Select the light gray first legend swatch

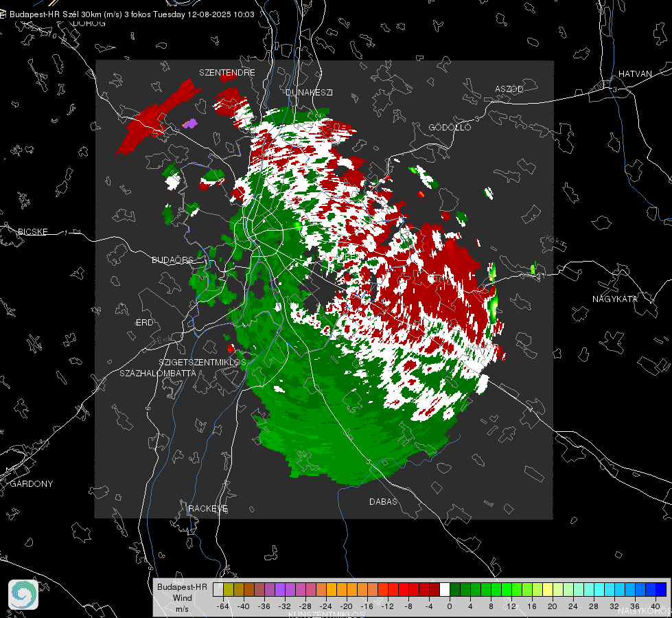[218, 590]
